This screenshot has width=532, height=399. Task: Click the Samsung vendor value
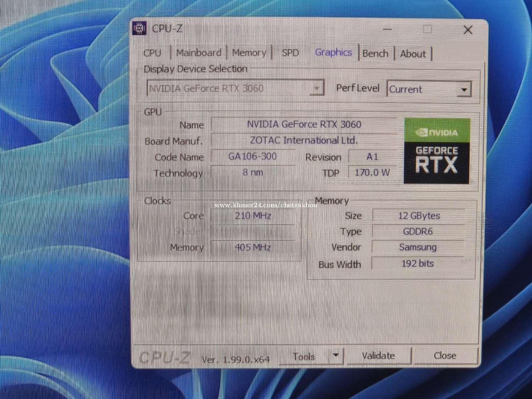(418, 247)
